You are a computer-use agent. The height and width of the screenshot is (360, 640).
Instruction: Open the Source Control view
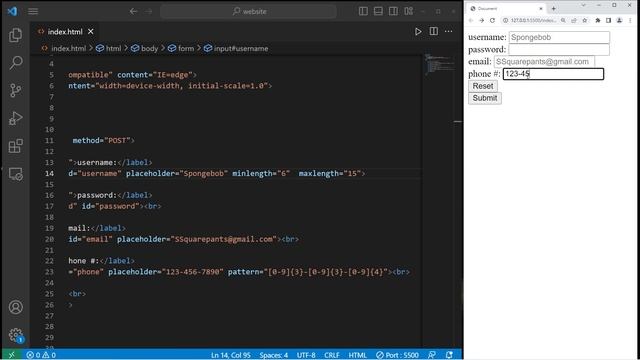16,90
